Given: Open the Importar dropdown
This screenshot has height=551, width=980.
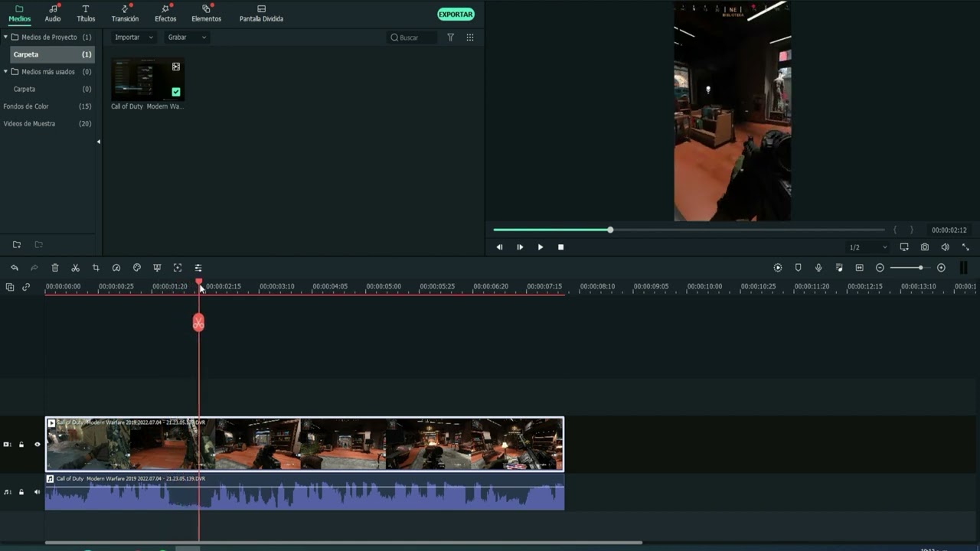Looking at the screenshot, I should (133, 37).
